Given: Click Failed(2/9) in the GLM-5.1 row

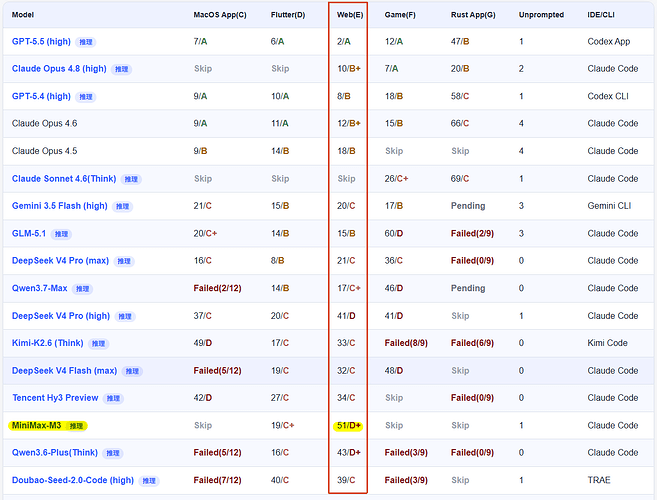Looking at the screenshot, I should point(472,233).
